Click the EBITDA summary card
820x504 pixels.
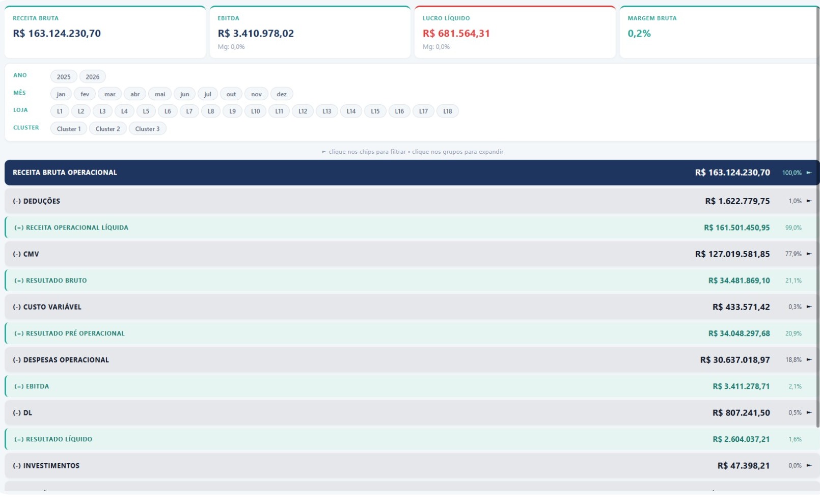(x=310, y=32)
